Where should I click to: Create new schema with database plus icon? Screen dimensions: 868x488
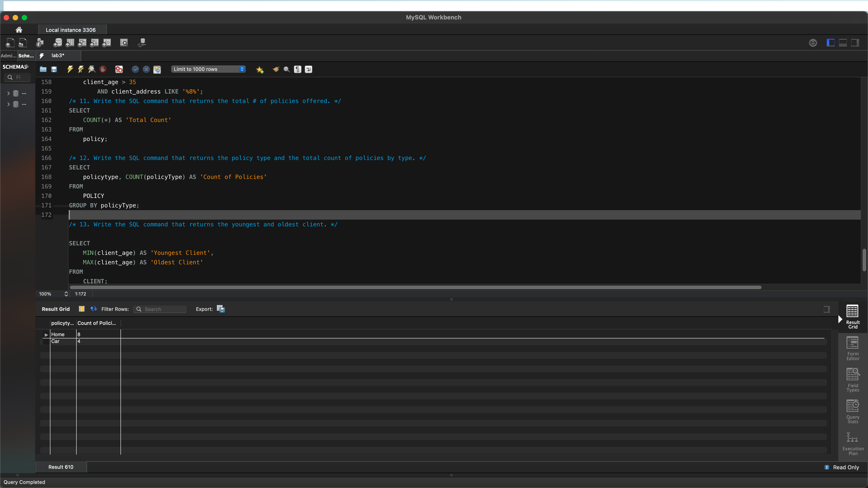pos(58,43)
